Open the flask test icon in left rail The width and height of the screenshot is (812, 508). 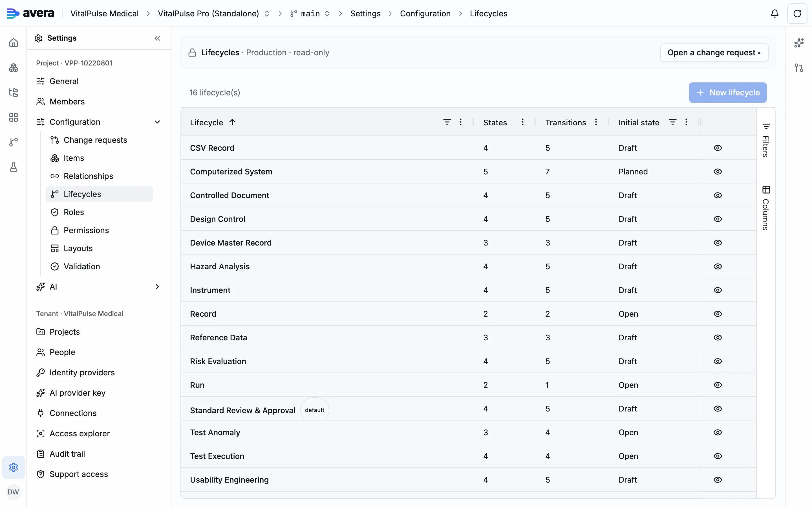click(x=14, y=167)
